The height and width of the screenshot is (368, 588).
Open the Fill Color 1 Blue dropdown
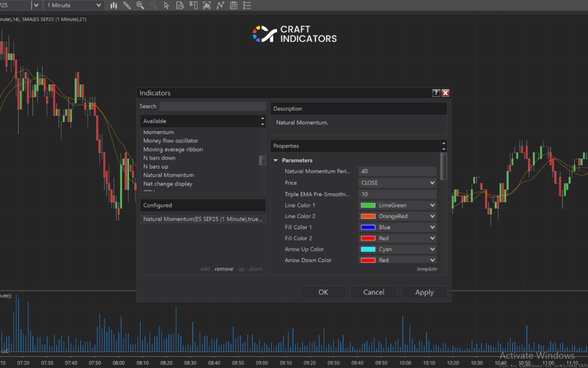click(x=397, y=227)
